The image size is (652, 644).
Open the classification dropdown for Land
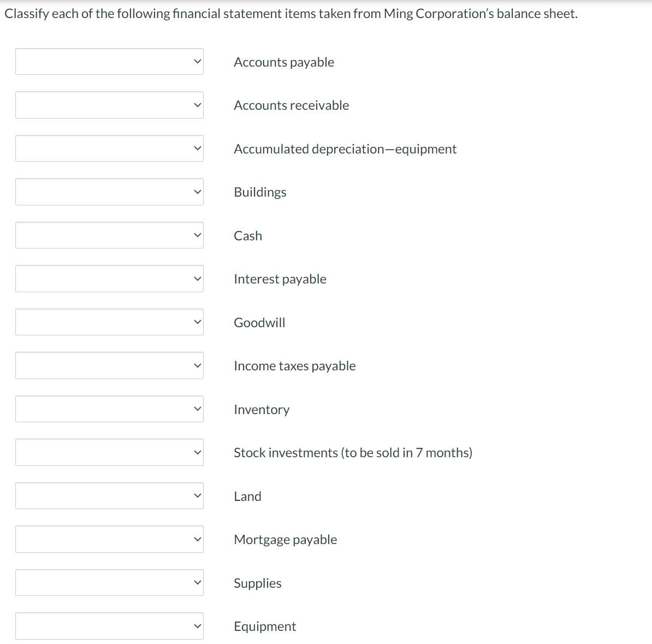(x=109, y=495)
